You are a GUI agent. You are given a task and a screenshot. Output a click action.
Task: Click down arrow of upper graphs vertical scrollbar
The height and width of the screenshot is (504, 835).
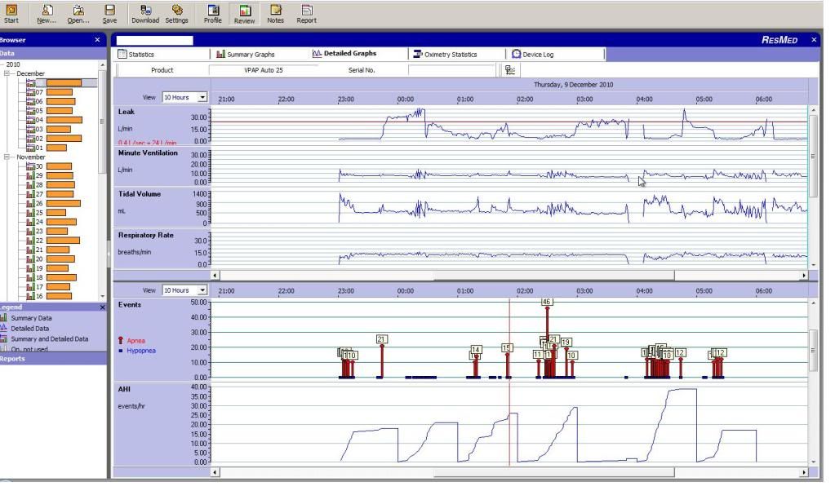coord(813,264)
